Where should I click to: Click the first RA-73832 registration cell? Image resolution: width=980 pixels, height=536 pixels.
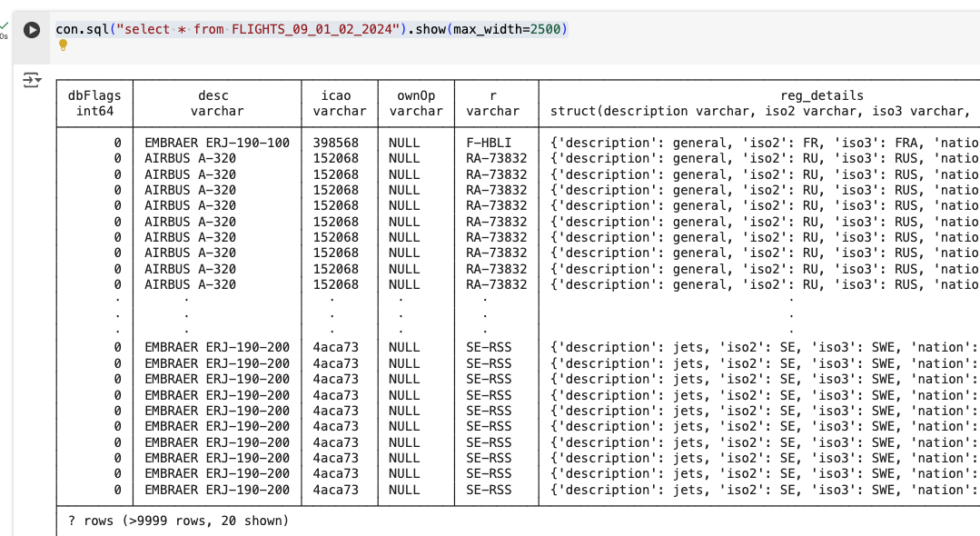point(496,159)
